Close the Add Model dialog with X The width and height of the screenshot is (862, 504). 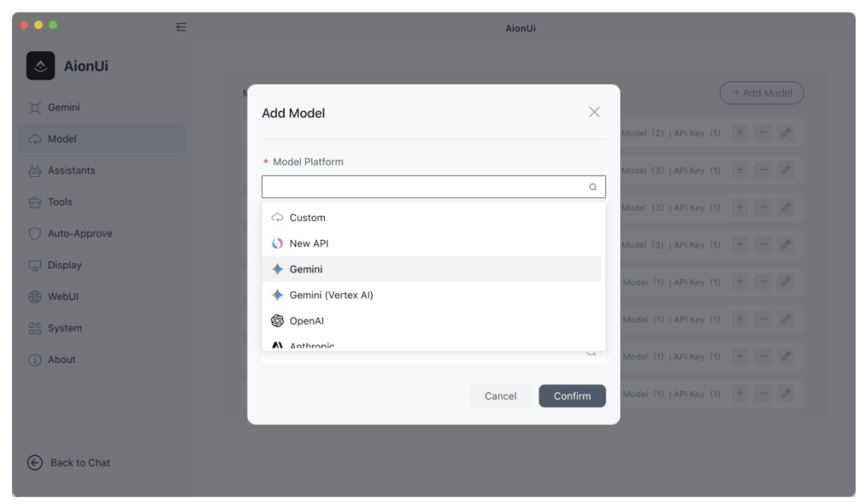(x=594, y=112)
